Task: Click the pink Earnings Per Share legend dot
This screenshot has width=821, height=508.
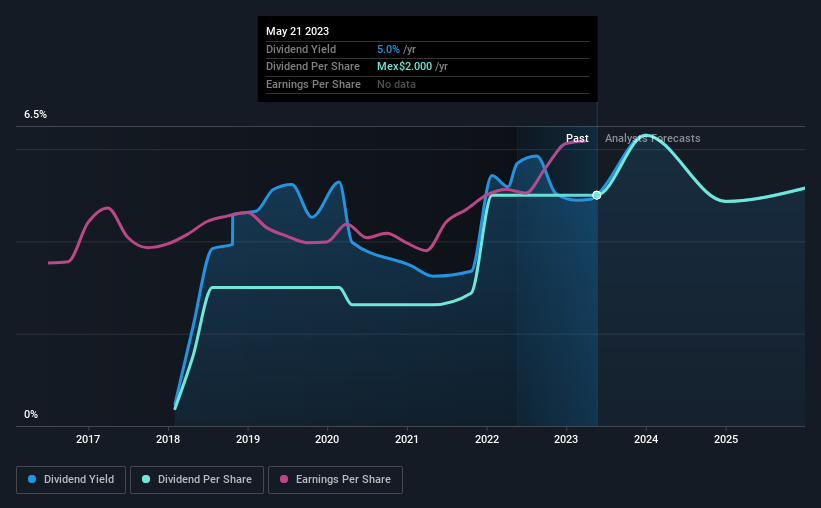Action: pyautogui.click(x=284, y=479)
